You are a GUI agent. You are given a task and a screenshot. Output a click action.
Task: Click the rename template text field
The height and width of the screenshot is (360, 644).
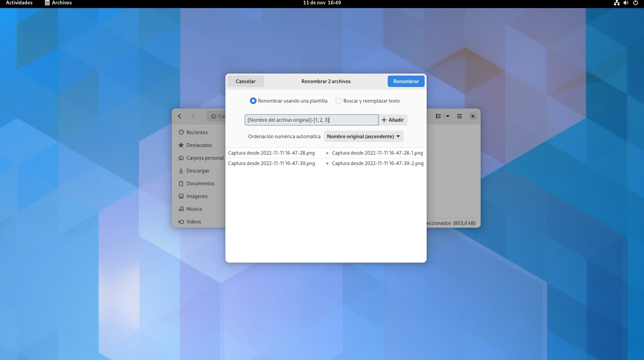(x=311, y=120)
